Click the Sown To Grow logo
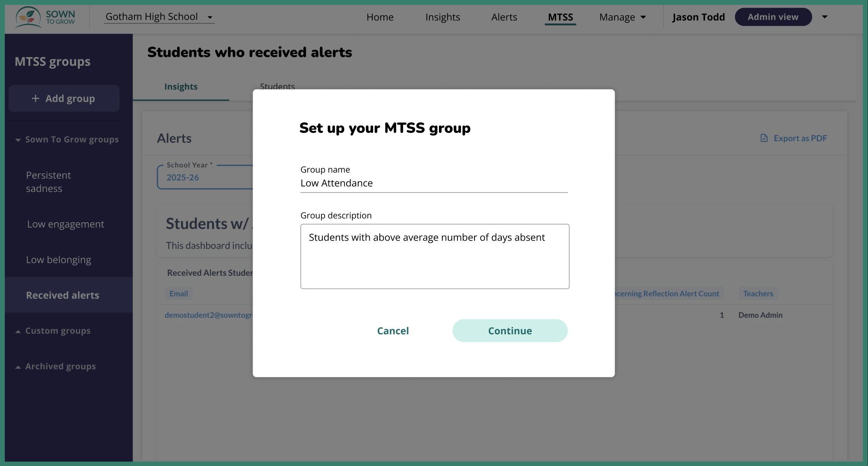Screen dimensions: 868x466 (45, 17)
